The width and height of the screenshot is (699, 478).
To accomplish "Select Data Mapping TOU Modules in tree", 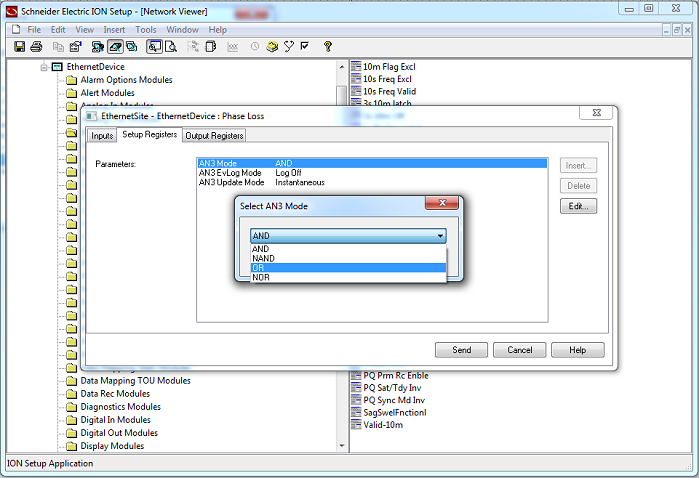I will 136,381.
